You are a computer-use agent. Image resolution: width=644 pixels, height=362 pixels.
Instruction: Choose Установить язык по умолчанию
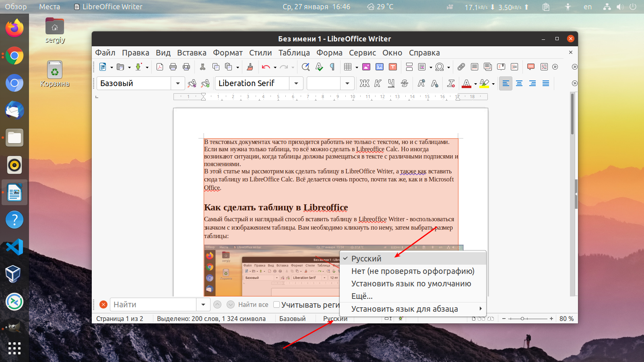tap(413, 284)
